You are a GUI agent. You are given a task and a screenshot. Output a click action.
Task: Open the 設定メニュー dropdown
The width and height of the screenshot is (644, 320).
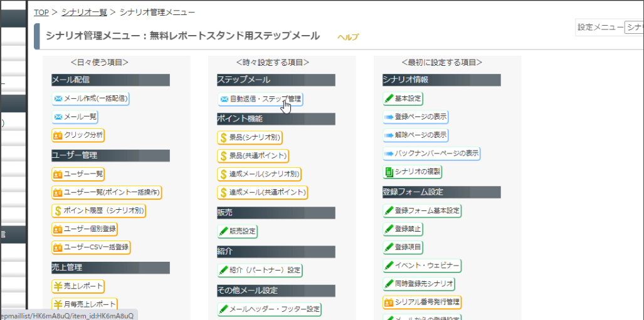coord(634,28)
